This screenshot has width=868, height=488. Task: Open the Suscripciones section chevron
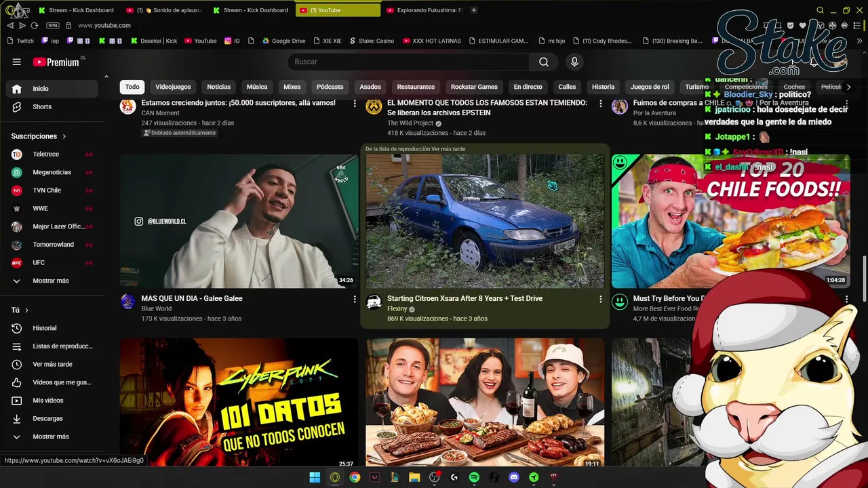coord(64,136)
